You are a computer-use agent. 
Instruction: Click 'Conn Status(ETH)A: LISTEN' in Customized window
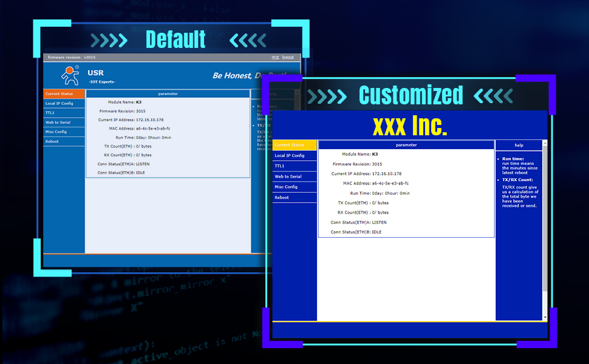358,222
